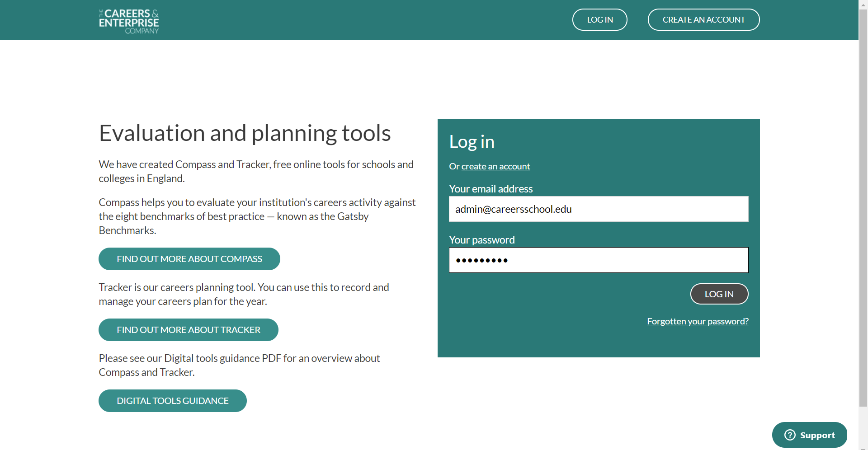Screen dimensions: 868x450
Task: Click the 'Evaluation and planning tools' heading
Action: coord(245,133)
